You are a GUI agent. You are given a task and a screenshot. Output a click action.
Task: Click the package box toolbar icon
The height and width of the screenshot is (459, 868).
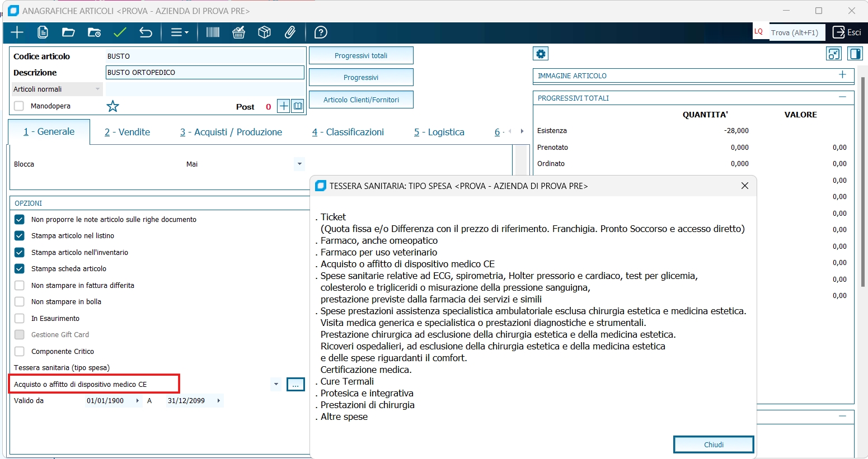(265, 32)
